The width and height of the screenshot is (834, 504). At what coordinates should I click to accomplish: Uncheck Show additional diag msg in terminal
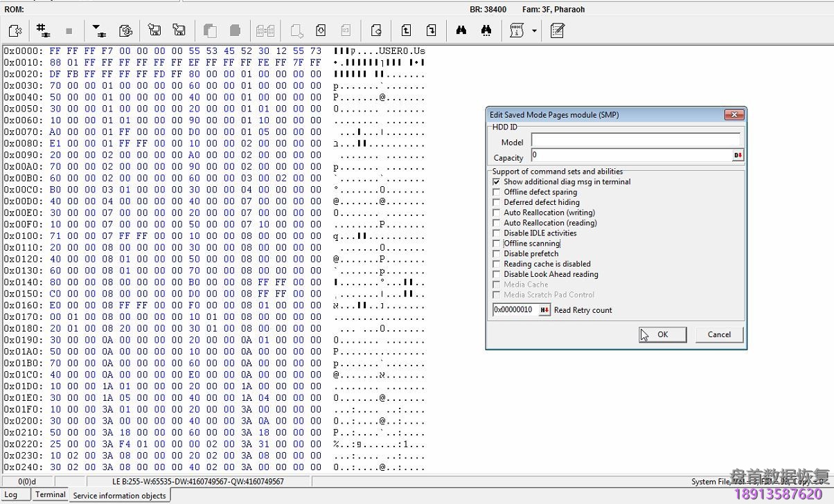point(496,181)
